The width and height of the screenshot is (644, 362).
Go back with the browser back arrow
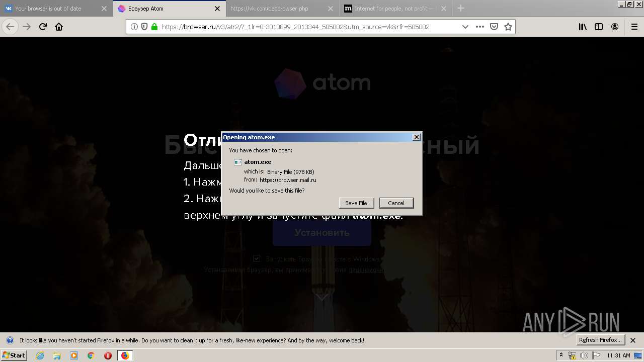[10, 27]
